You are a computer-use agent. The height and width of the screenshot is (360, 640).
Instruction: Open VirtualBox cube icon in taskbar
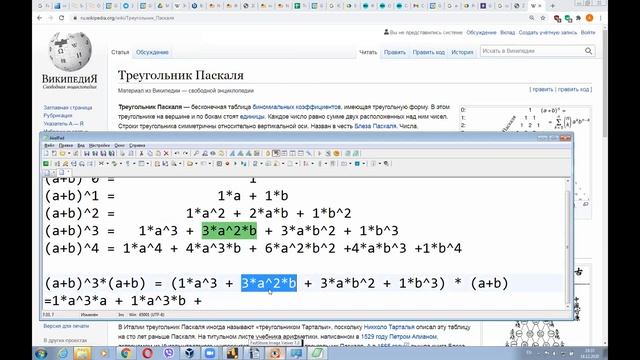tap(190, 353)
